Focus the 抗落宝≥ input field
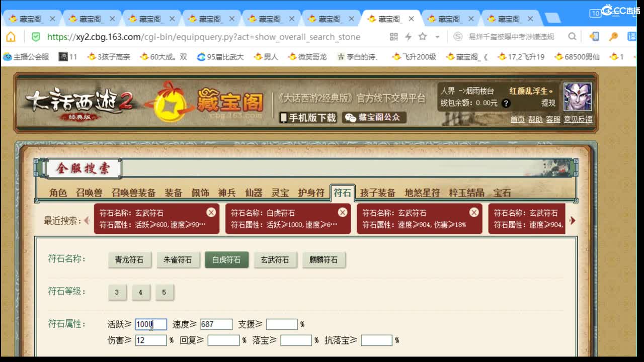Viewport: 644px width, 362px height. coord(376,340)
